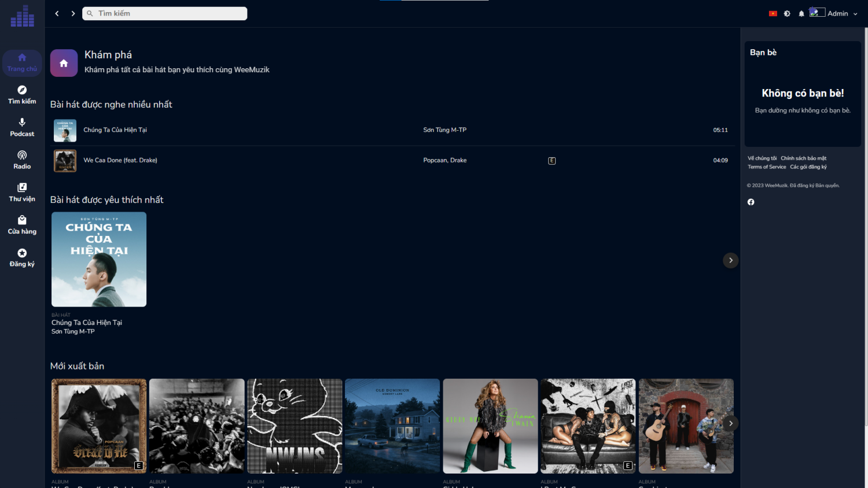Switch language via Vietnam flag

[773, 14]
